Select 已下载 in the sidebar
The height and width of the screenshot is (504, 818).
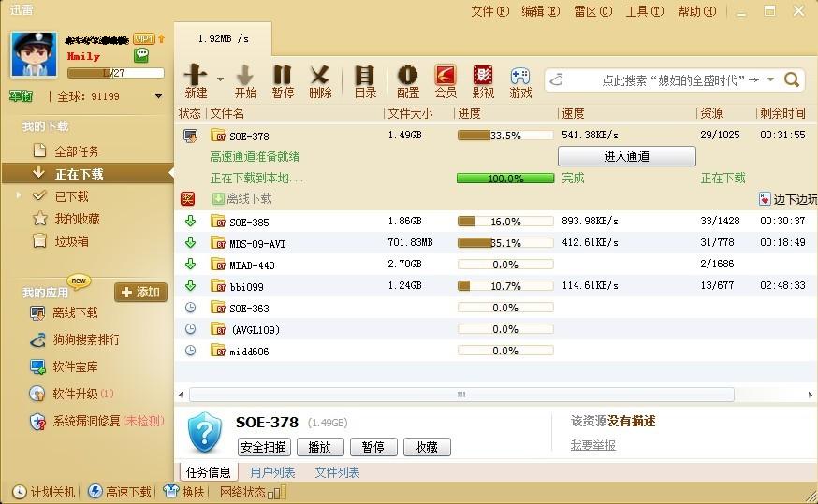pos(71,196)
